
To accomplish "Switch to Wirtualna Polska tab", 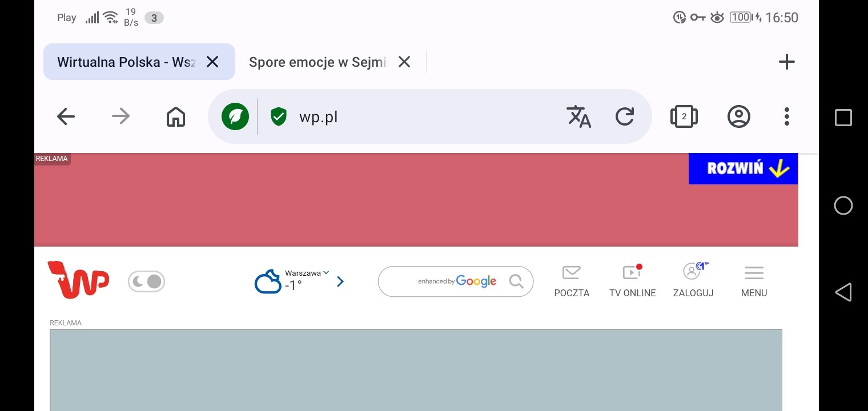I will pos(126,62).
